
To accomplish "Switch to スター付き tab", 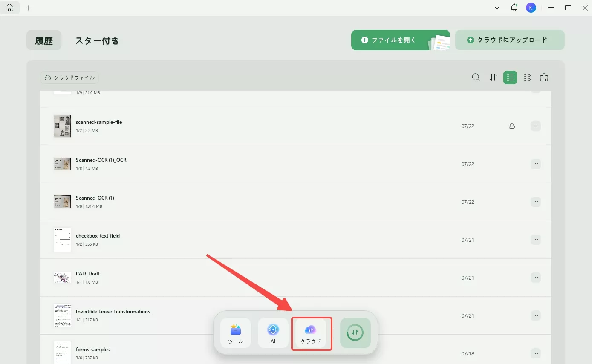I will tap(97, 41).
